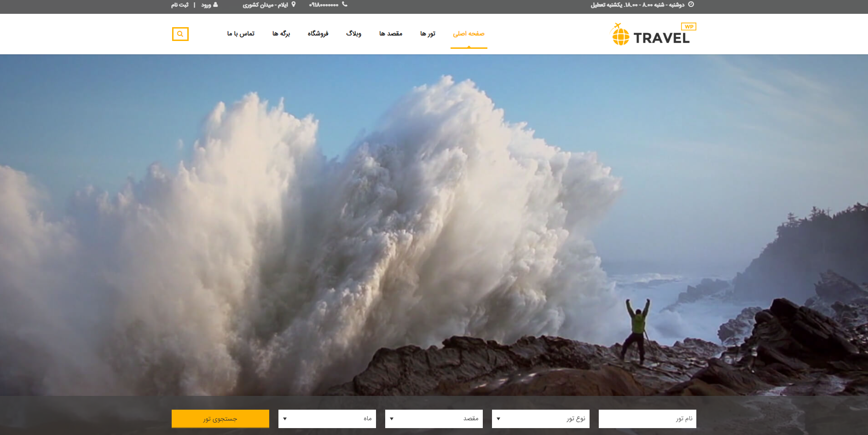Viewport: 868px width, 435px height.
Task: Open the ثبت نام register link
Action: pos(179,5)
